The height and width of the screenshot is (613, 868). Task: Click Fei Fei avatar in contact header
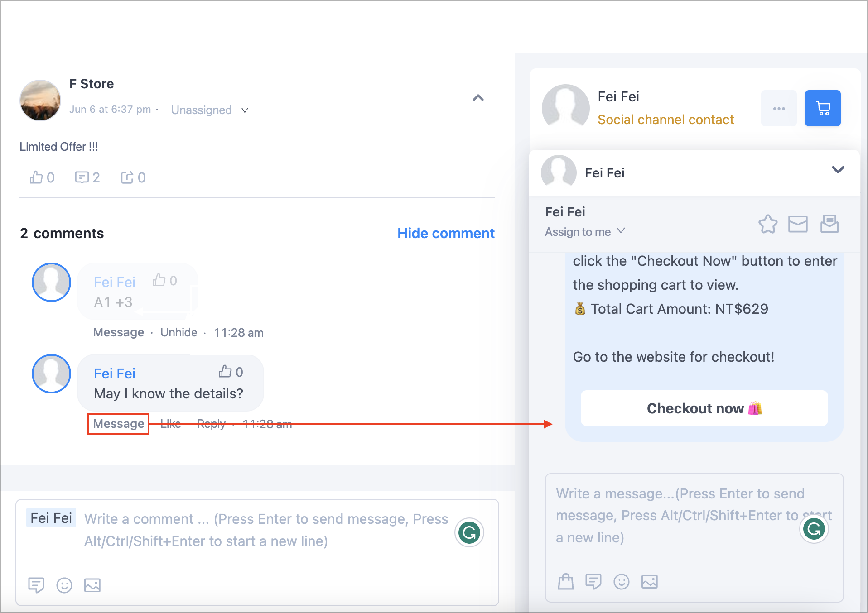(x=565, y=108)
